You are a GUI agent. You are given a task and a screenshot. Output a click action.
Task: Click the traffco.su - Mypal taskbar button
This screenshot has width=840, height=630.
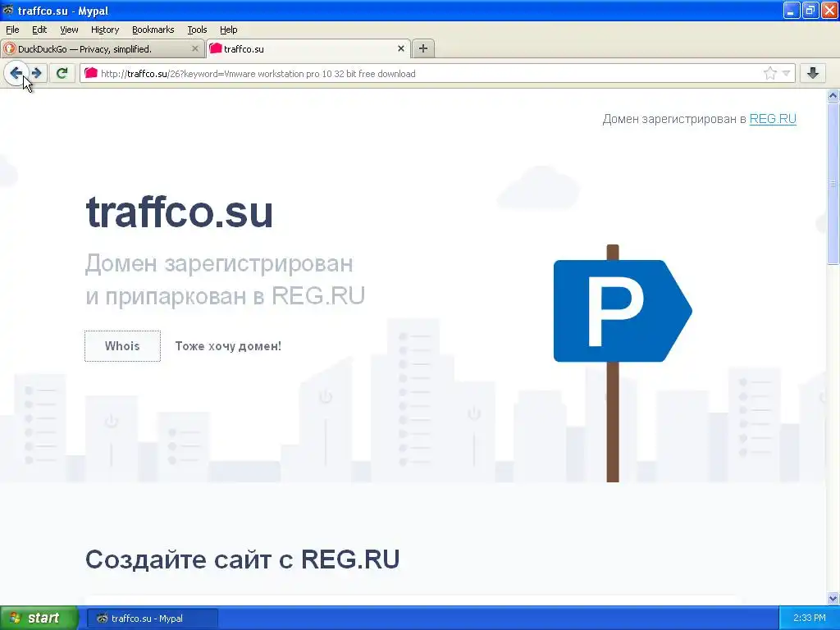tap(152, 619)
